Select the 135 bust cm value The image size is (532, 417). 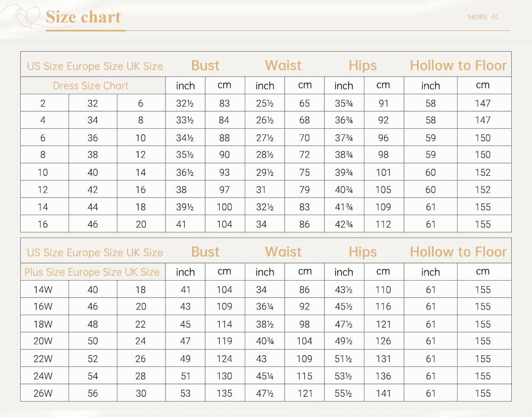click(225, 394)
